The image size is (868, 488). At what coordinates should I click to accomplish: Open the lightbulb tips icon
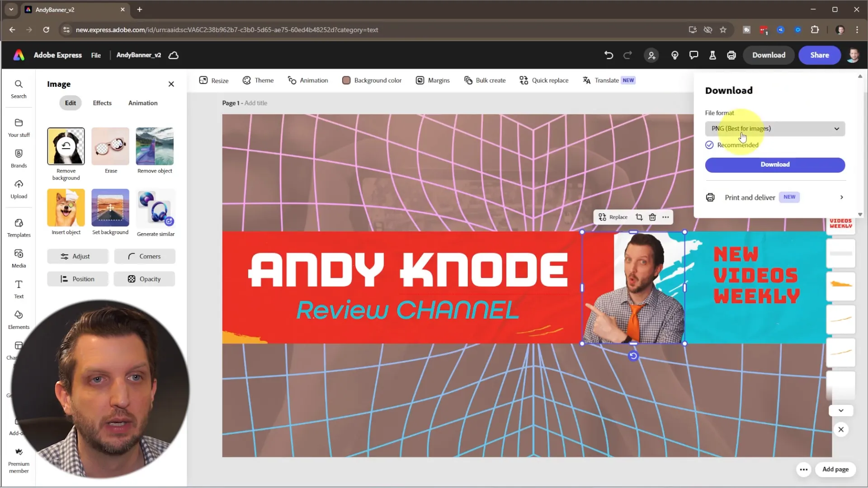point(675,55)
